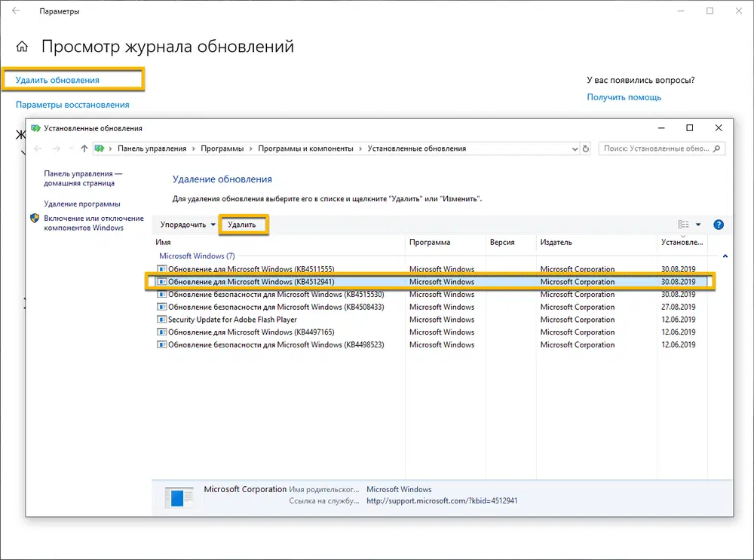
Task: Navigate to Программы и компоненты via breadcrumb
Action: click(x=305, y=148)
